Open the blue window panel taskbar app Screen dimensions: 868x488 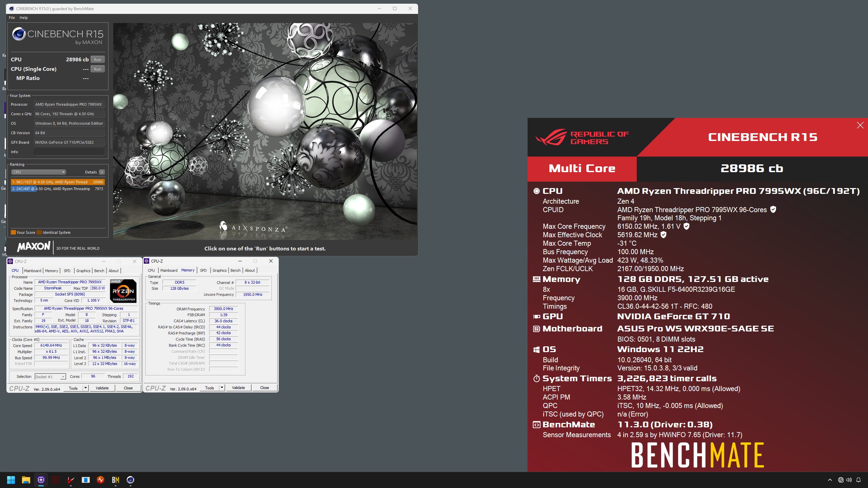tap(85, 480)
